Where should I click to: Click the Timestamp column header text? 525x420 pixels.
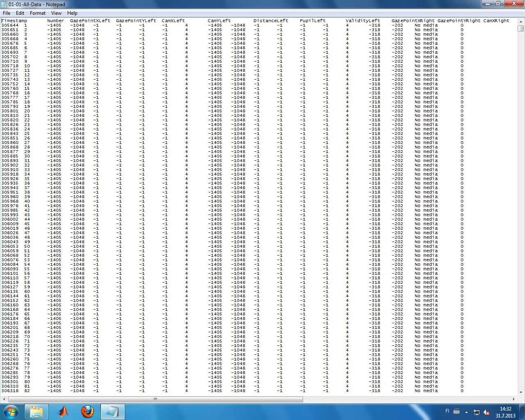coord(14,21)
